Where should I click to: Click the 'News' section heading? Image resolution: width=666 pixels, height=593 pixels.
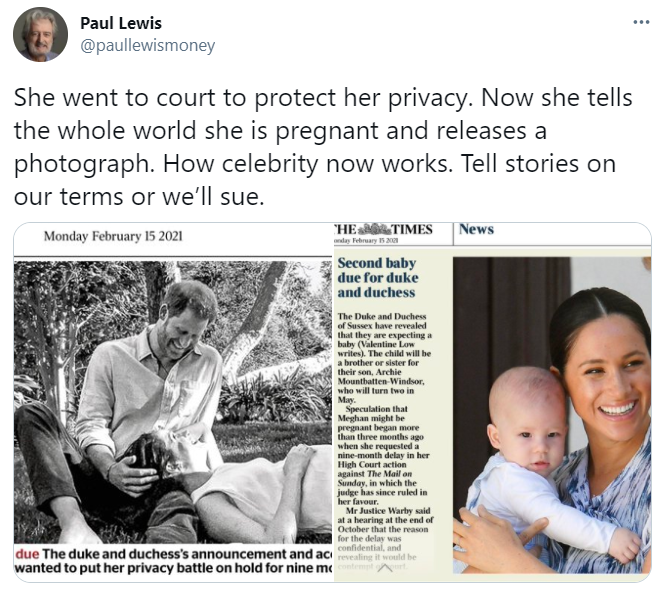476,230
